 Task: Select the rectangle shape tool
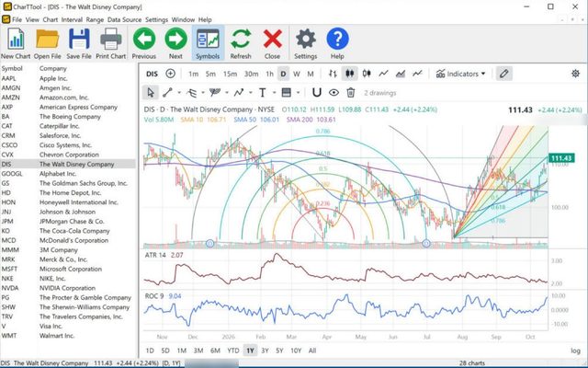pyautogui.click(x=286, y=92)
